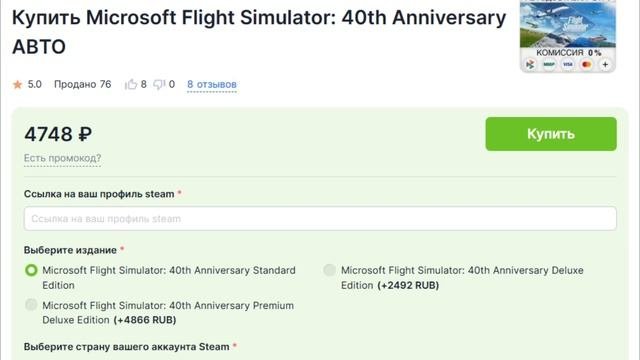Click the SBP payment icon on thumbnail
This screenshot has width=640, height=360.
click(x=530, y=64)
